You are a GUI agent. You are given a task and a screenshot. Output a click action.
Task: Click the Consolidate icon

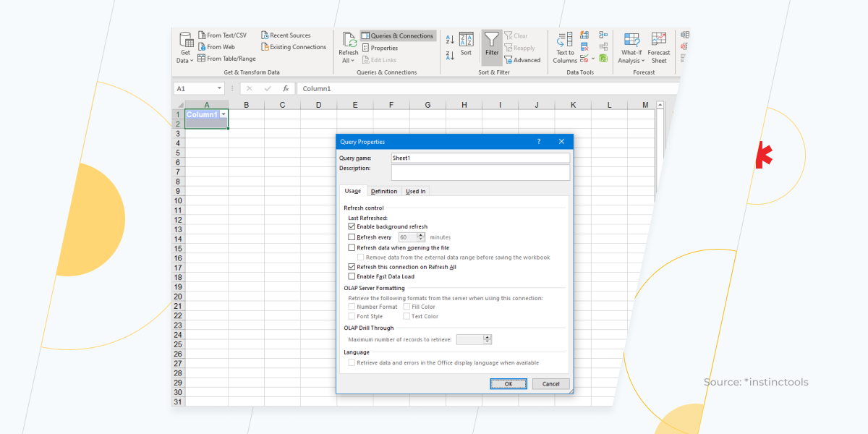point(603,35)
